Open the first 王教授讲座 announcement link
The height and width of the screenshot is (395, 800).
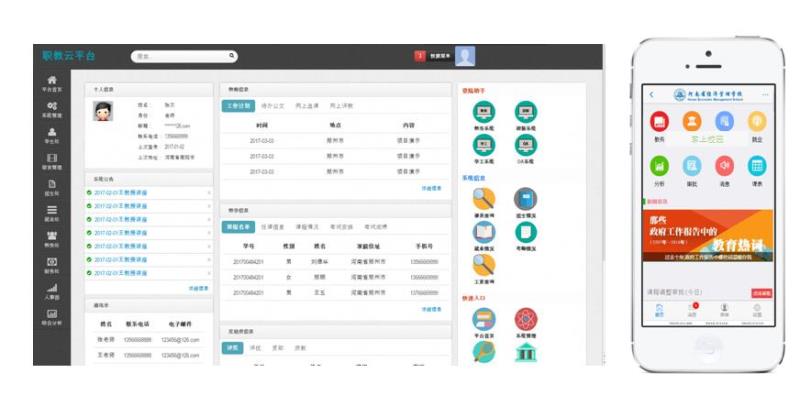[121, 193]
